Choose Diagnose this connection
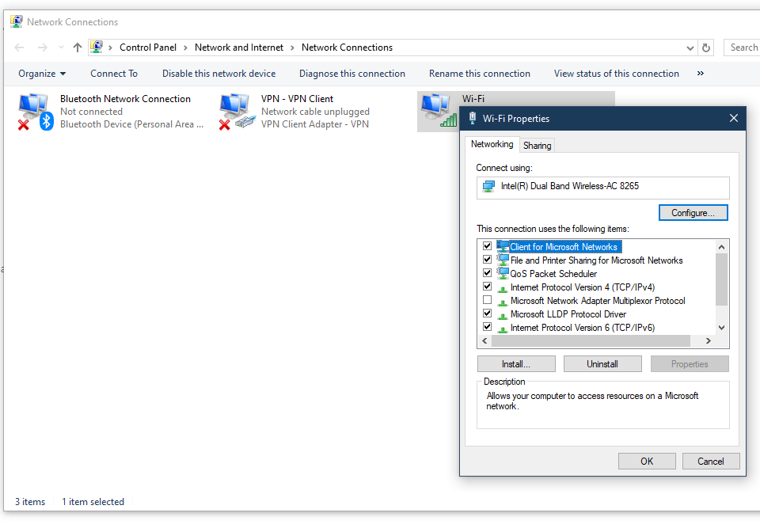The height and width of the screenshot is (532, 760). (x=351, y=74)
